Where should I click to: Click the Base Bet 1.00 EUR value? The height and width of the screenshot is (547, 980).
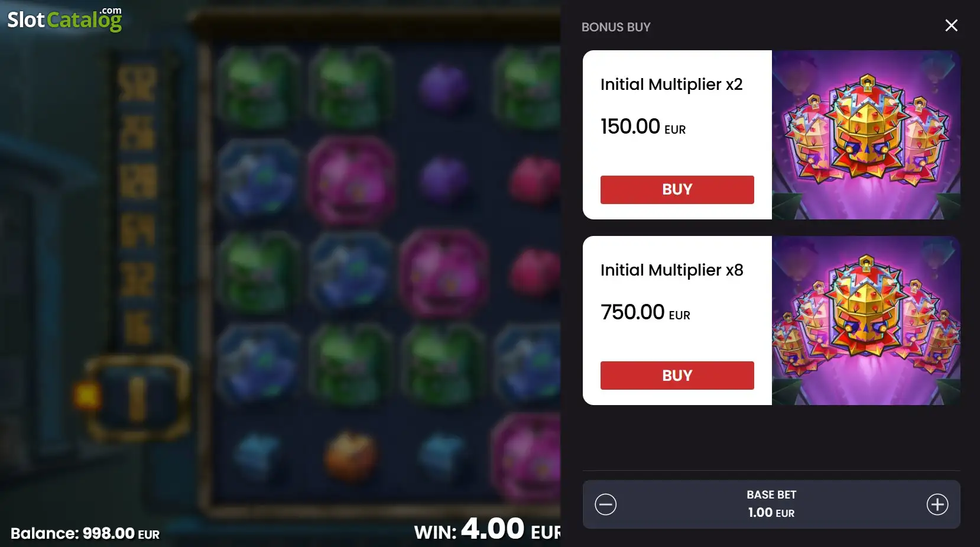[771, 513]
